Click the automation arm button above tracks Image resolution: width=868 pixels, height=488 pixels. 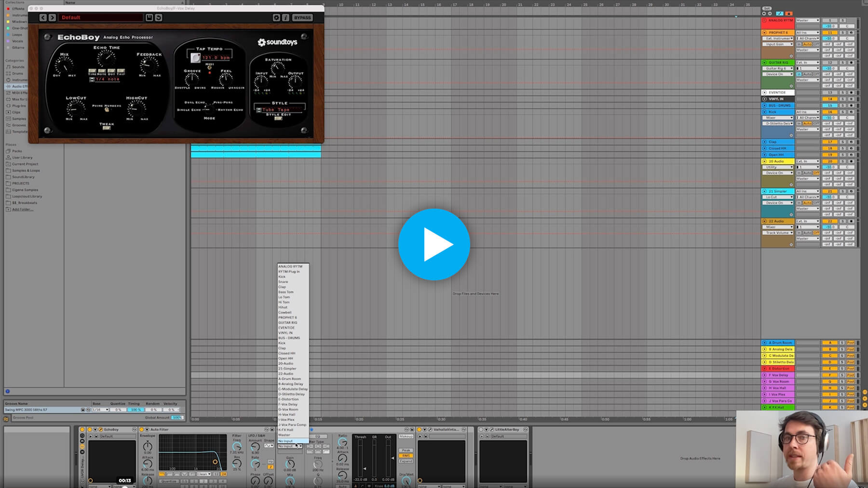point(780,13)
